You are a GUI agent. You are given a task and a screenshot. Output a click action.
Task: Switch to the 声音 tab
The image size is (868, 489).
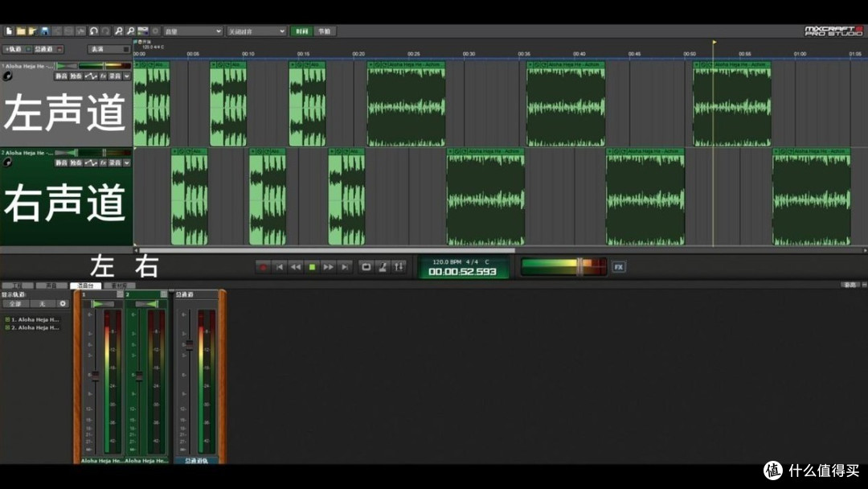(x=51, y=286)
